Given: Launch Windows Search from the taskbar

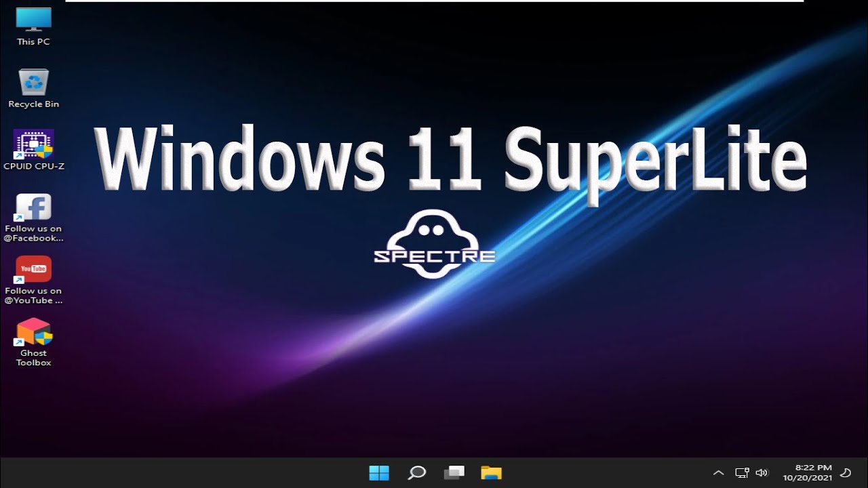Looking at the screenshot, I should click(416, 472).
